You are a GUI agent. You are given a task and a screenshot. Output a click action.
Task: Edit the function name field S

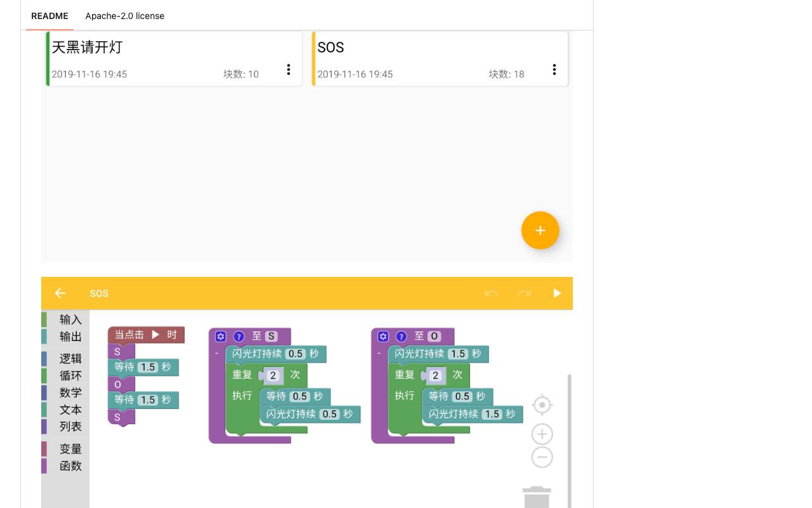272,337
